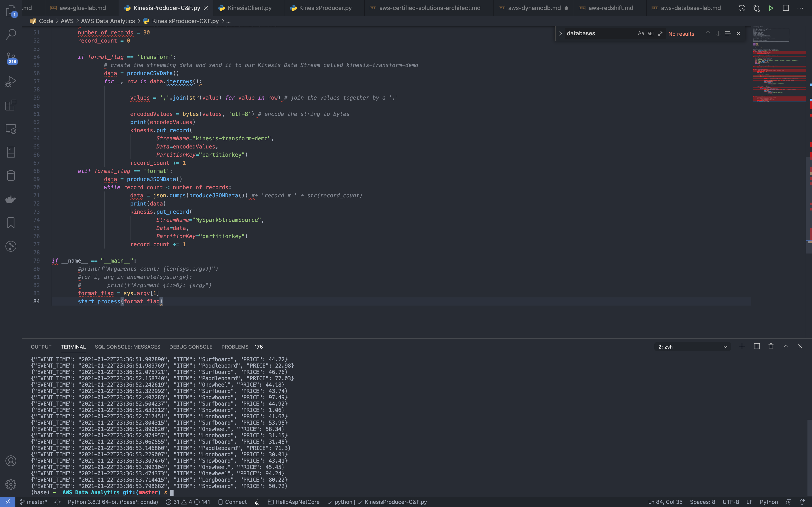Open the Extensions view icon
812x507 pixels.
[11, 105]
